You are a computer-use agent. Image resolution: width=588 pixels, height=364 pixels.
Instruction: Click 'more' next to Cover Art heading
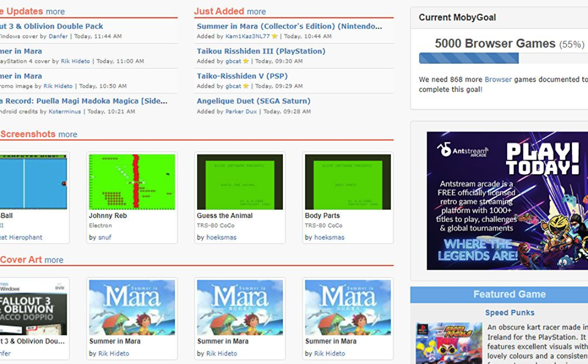54,260
